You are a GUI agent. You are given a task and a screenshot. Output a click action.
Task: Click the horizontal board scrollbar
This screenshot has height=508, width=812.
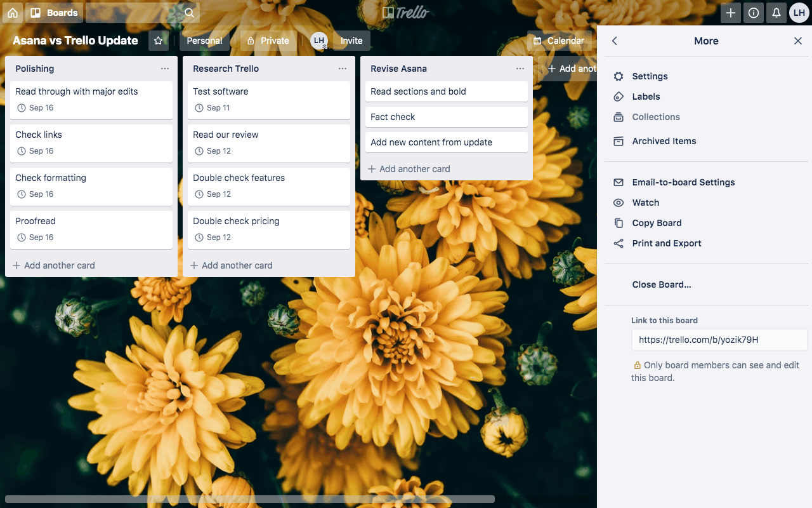pyautogui.click(x=250, y=499)
